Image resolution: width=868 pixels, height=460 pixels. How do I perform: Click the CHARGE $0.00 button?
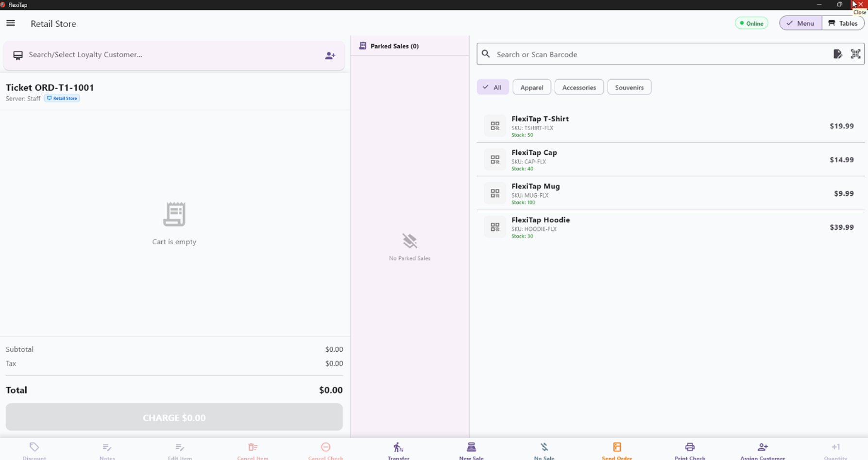(174, 417)
